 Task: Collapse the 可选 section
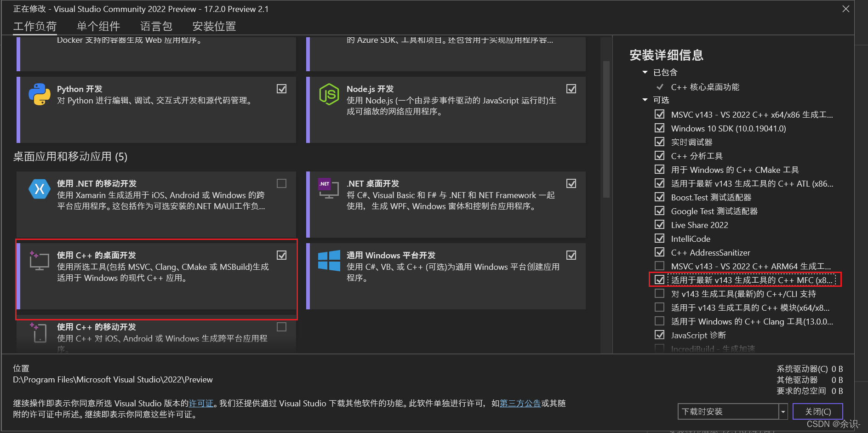[645, 100]
